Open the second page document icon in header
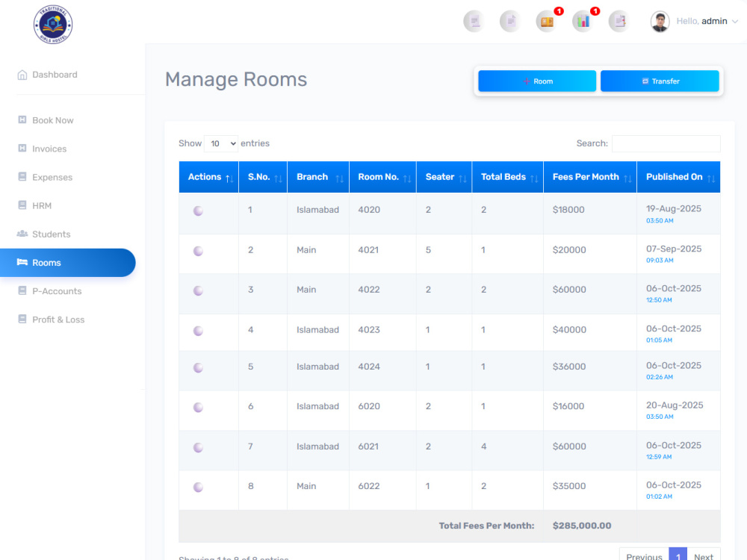The height and width of the screenshot is (560, 747). point(510,22)
